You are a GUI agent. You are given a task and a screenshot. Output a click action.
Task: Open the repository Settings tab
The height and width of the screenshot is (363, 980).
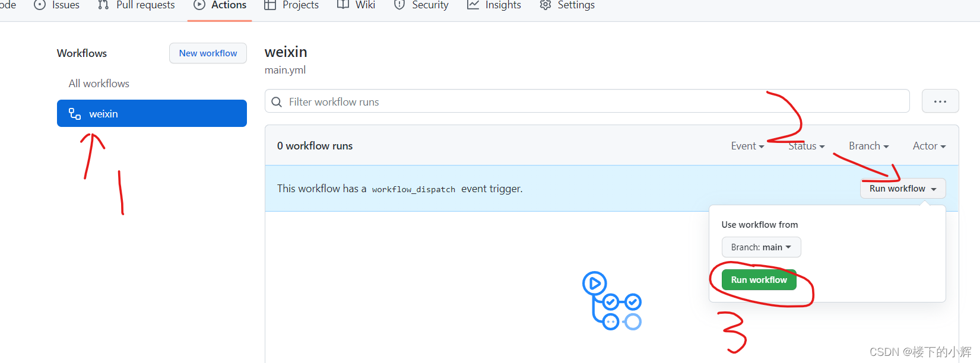567,5
